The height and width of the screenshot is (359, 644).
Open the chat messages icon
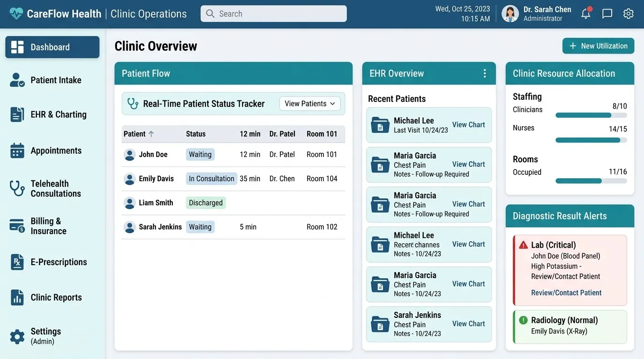click(x=607, y=14)
